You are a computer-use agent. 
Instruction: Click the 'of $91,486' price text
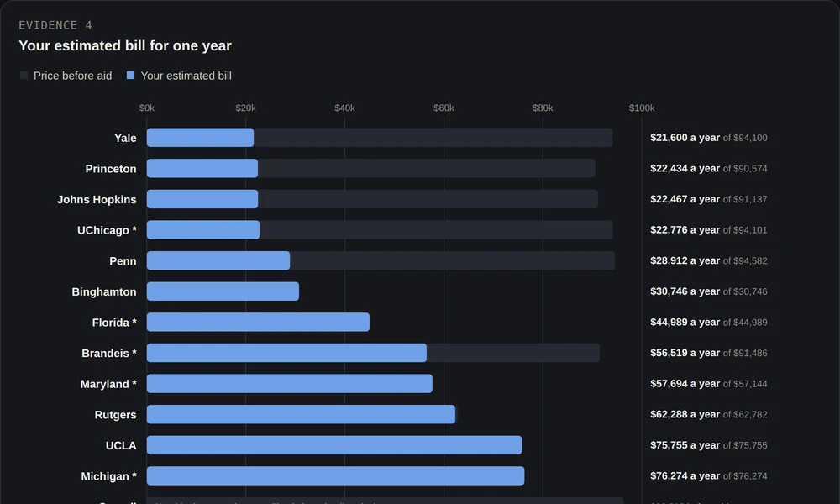pyautogui.click(x=745, y=354)
